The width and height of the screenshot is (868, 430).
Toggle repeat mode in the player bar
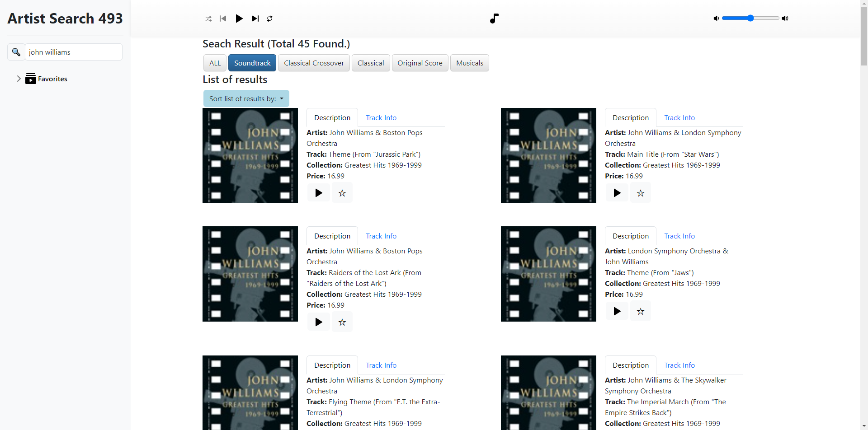tap(270, 19)
